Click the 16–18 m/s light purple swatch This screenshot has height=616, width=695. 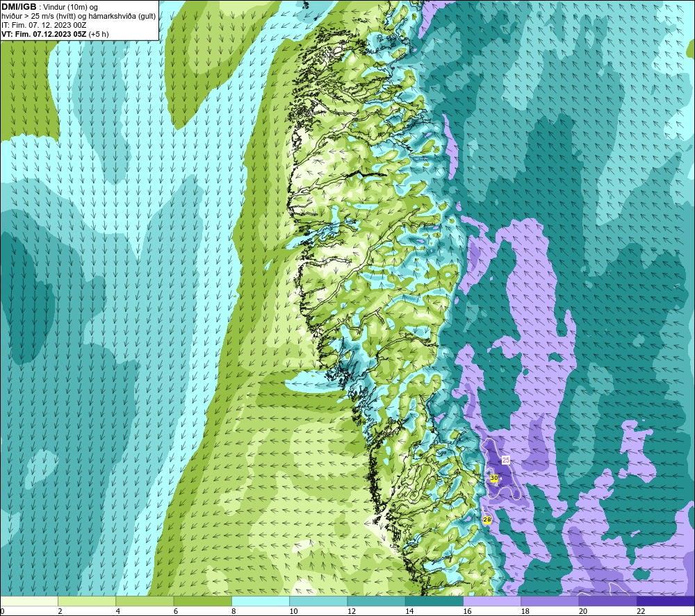click(x=492, y=601)
